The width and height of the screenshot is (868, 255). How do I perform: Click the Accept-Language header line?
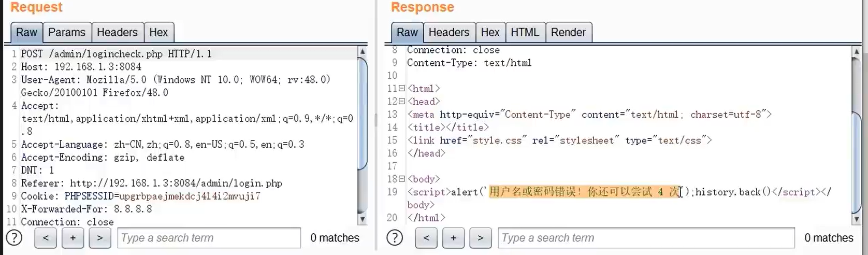point(163,145)
